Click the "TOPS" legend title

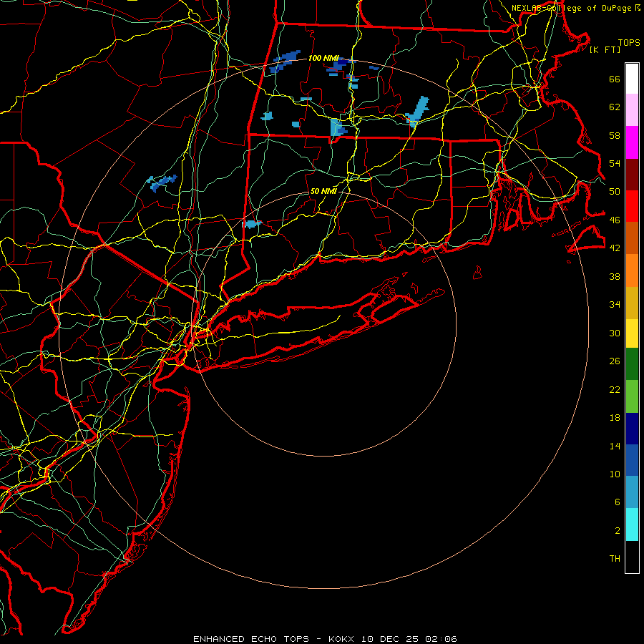629,43
